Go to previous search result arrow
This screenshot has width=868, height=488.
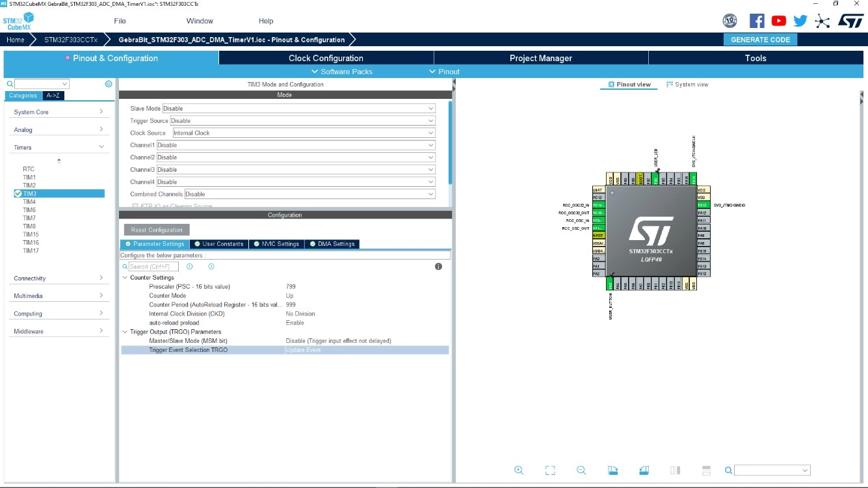click(x=190, y=267)
